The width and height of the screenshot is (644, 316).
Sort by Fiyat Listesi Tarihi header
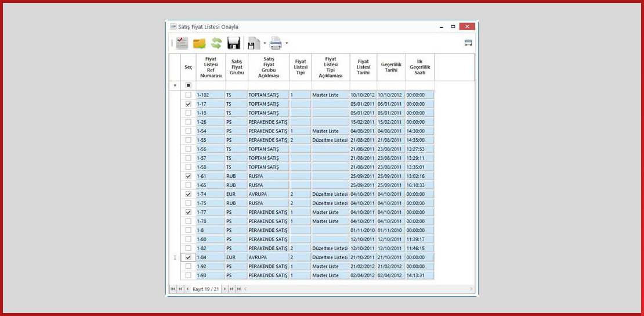pyautogui.click(x=363, y=67)
